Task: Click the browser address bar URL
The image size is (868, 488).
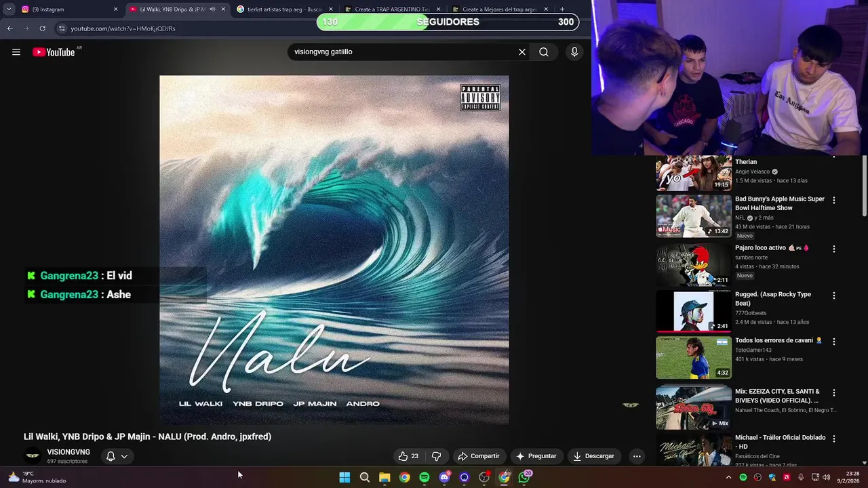Action: 123,28
